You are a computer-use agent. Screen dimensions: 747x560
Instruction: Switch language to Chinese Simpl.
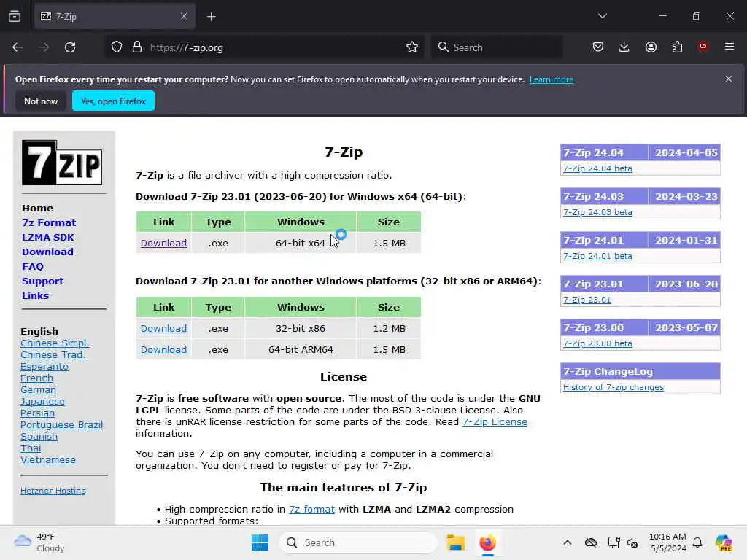55,343
